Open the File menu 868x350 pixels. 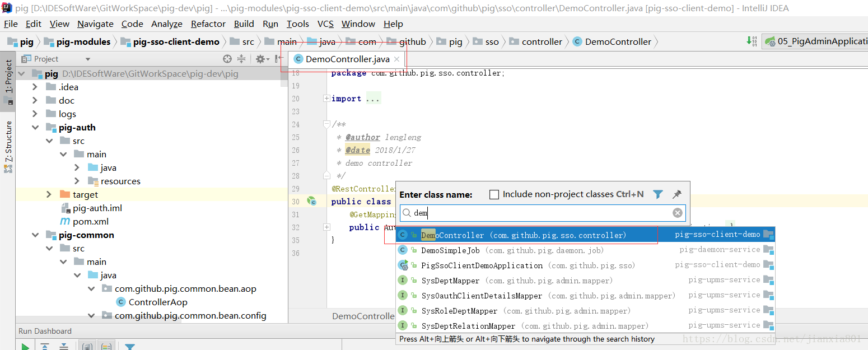click(x=11, y=24)
